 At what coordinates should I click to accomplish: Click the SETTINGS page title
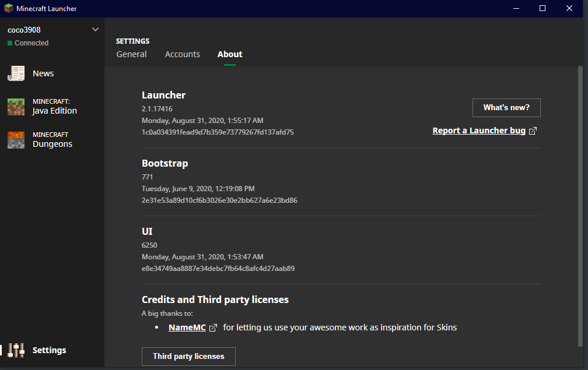point(133,41)
